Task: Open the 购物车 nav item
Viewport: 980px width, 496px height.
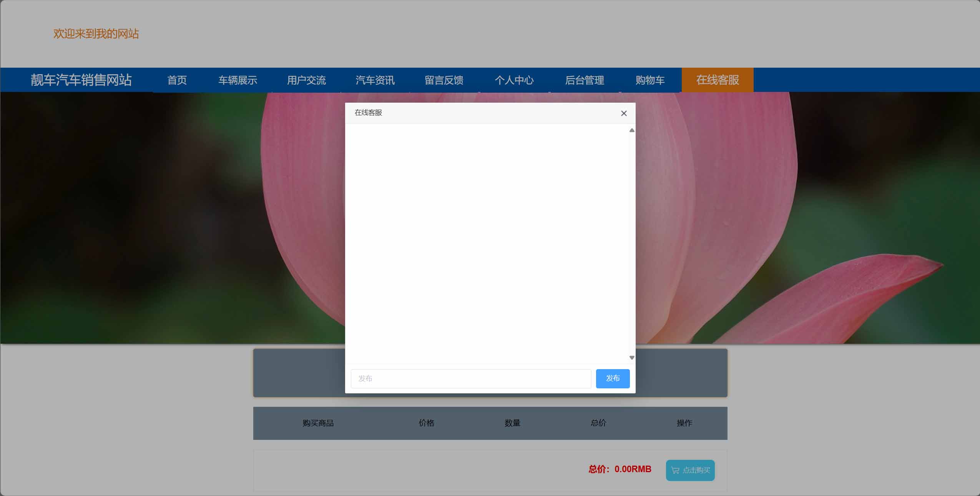Action: (x=650, y=80)
